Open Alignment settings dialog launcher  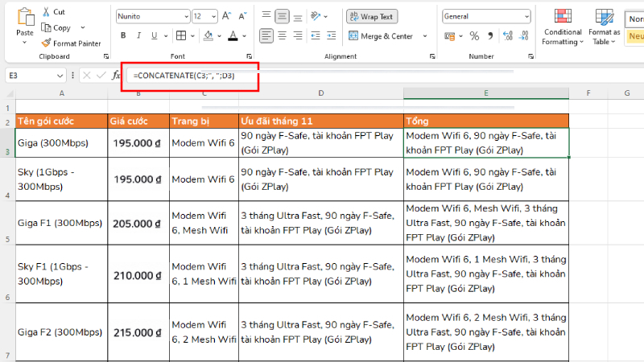[x=432, y=56]
